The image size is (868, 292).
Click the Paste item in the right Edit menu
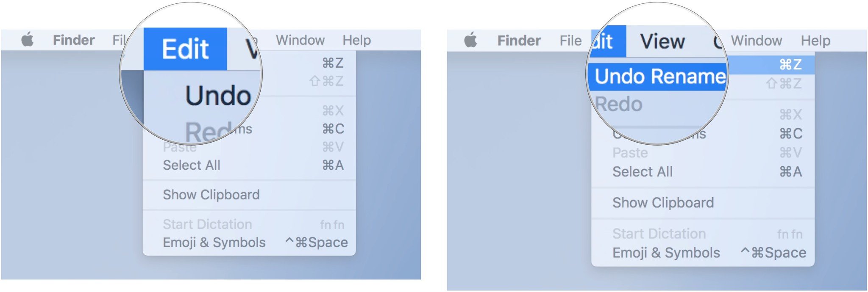point(630,153)
